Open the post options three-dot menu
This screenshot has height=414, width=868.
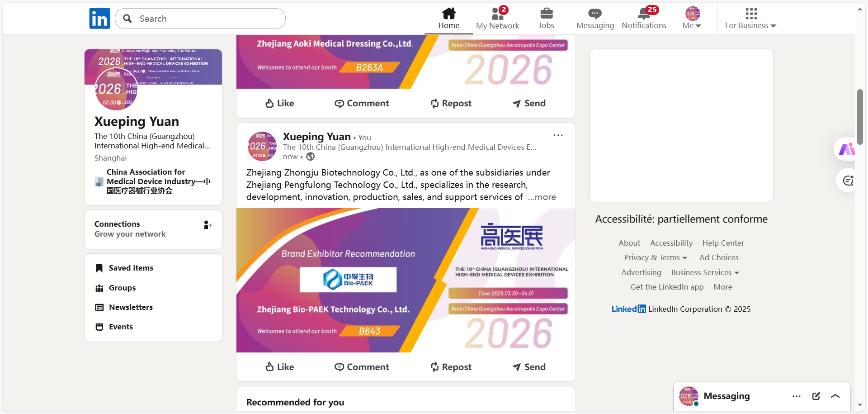point(558,135)
